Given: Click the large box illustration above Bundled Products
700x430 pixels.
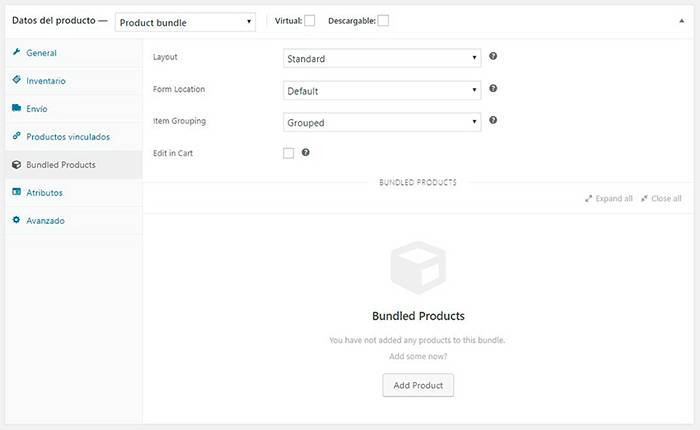Looking at the screenshot, I should tap(418, 267).
